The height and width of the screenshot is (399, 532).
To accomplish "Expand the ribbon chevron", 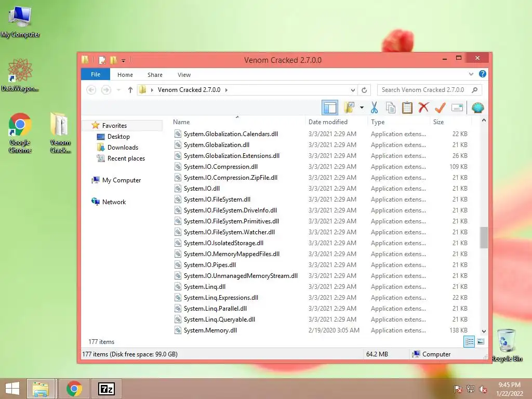I will click(471, 74).
